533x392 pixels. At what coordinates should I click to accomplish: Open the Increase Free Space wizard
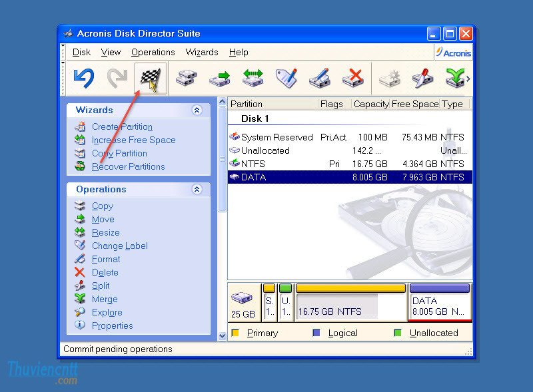[x=134, y=140]
